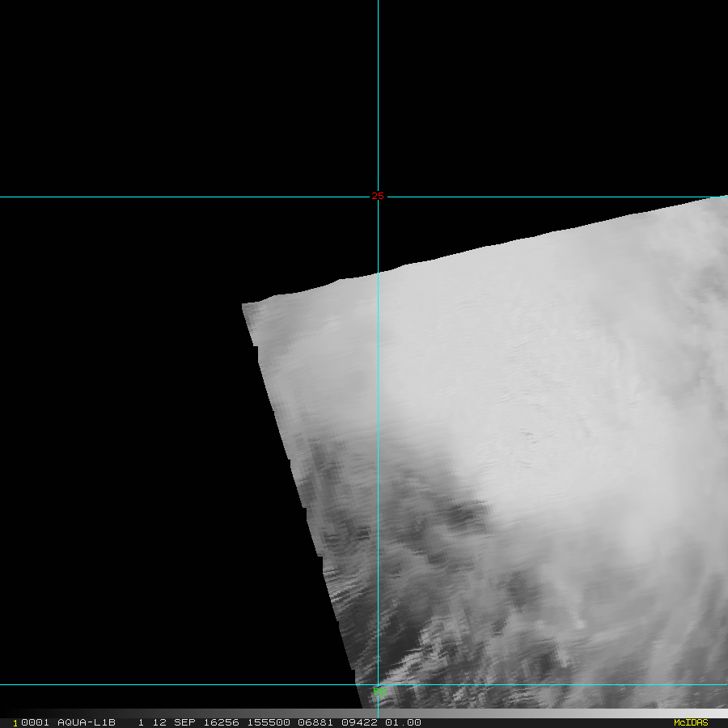
Task: Click the yellow frame number at far left
Action: point(15,722)
